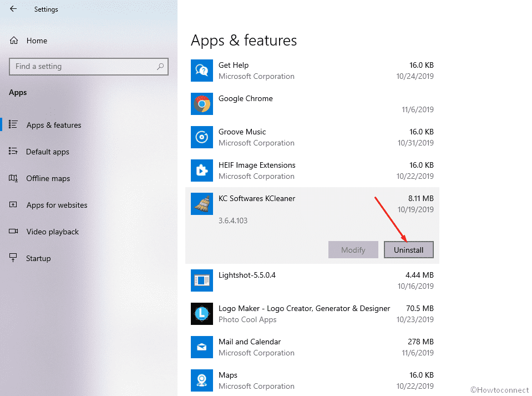532x396 pixels.
Task: Select the Google Chrome entry name
Action: pyautogui.click(x=246, y=98)
